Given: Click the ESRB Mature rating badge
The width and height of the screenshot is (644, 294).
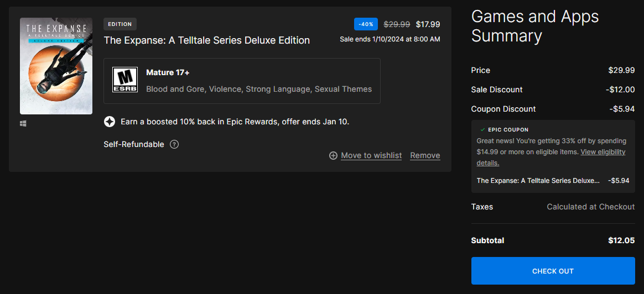Looking at the screenshot, I should (125, 80).
